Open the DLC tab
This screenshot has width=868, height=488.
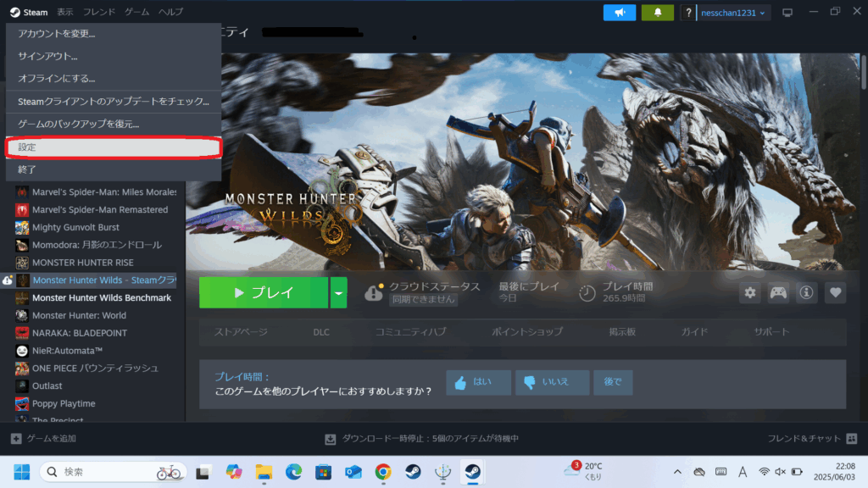click(x=321, y=332)
